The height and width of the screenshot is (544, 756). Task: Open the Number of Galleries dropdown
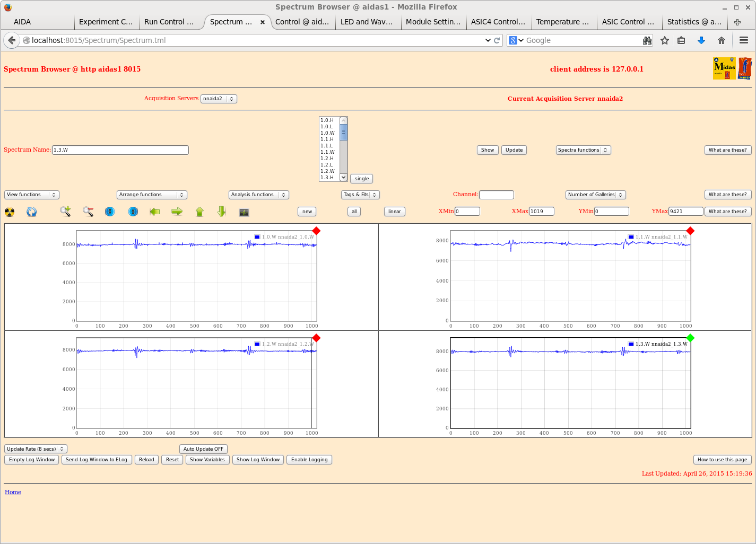596,195
